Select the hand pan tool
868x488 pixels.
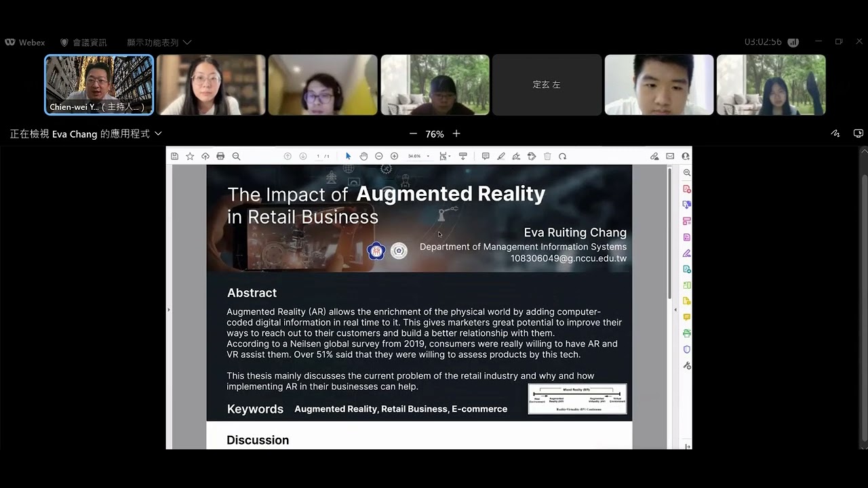coord(363,156)
